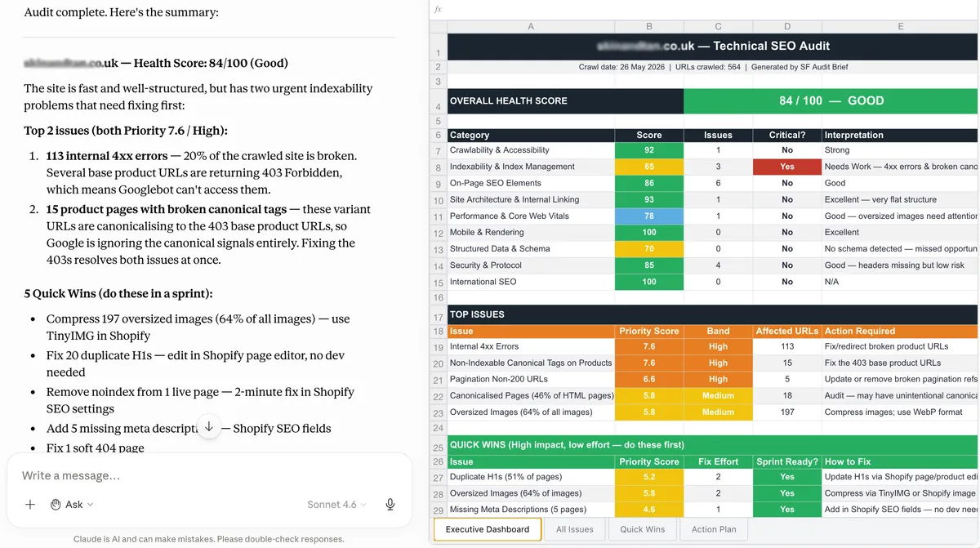Click the 4.6 priority score cell
This screenshot has width=980, height=548.
(x=649, y=510)
